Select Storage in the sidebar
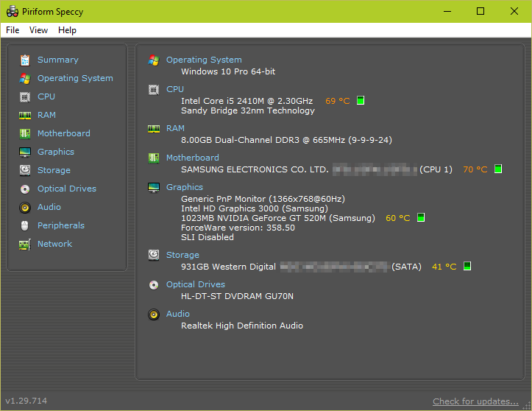Image resolution: width=532 pixels, height=411 pixels. click(x=54, y=170)
